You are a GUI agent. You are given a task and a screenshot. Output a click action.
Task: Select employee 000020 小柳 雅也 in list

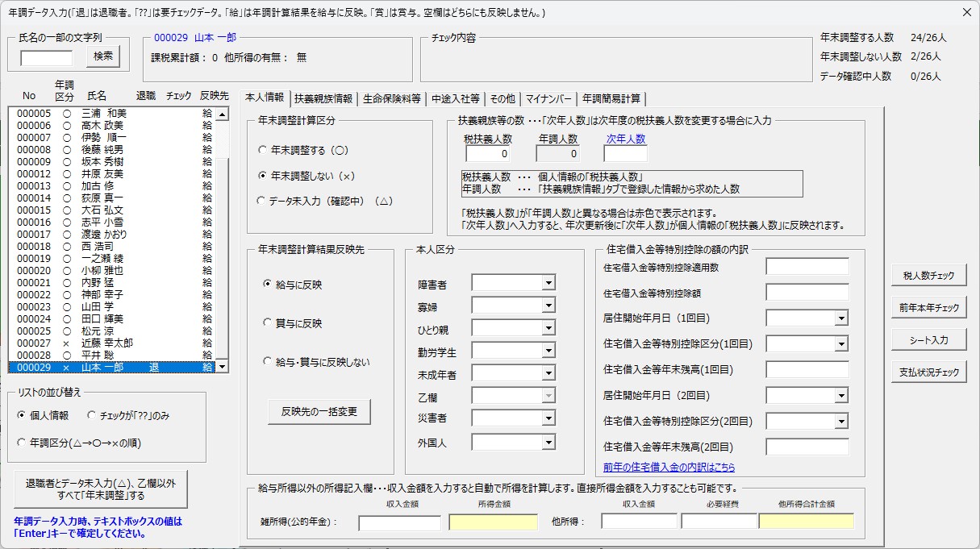pyautogui.click(x=97, y=271)
